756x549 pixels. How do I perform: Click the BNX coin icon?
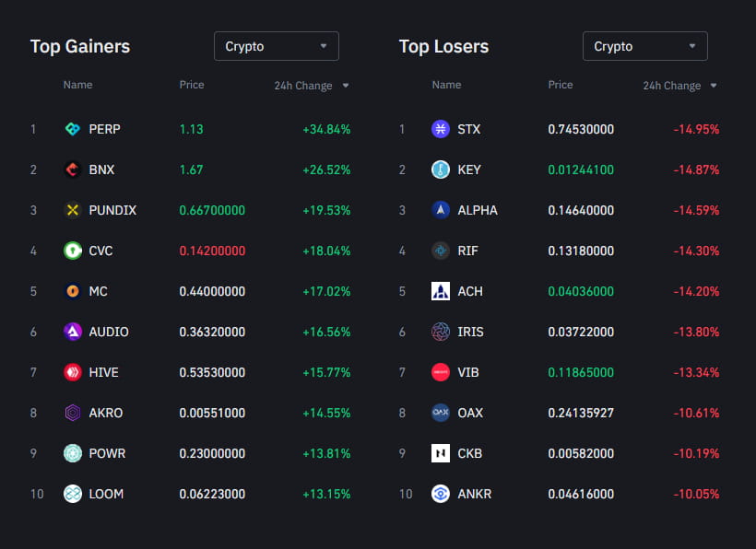[73, 169]
